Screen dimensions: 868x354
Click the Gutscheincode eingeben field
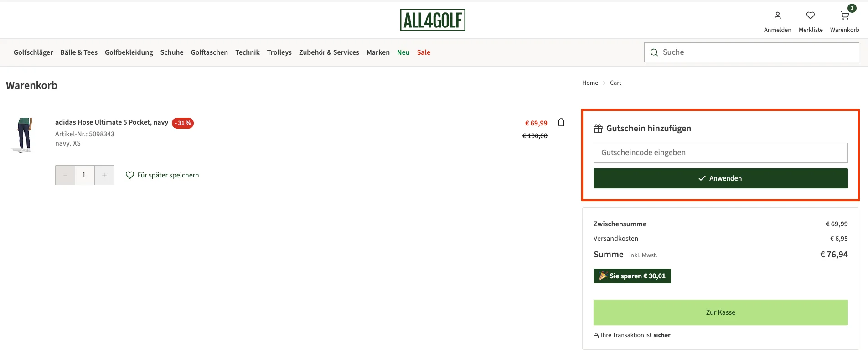720,153
